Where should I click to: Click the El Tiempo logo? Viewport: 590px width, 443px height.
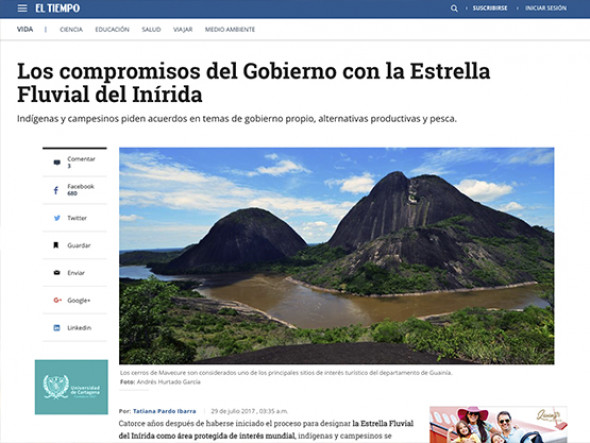pyautogui.click(x=58, y=8)
